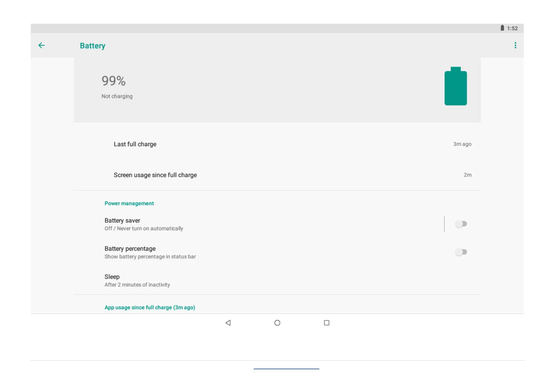Screen dimensions: 555x392
Task: Enable the Battery percentage switch
Action: coord(461,252)
